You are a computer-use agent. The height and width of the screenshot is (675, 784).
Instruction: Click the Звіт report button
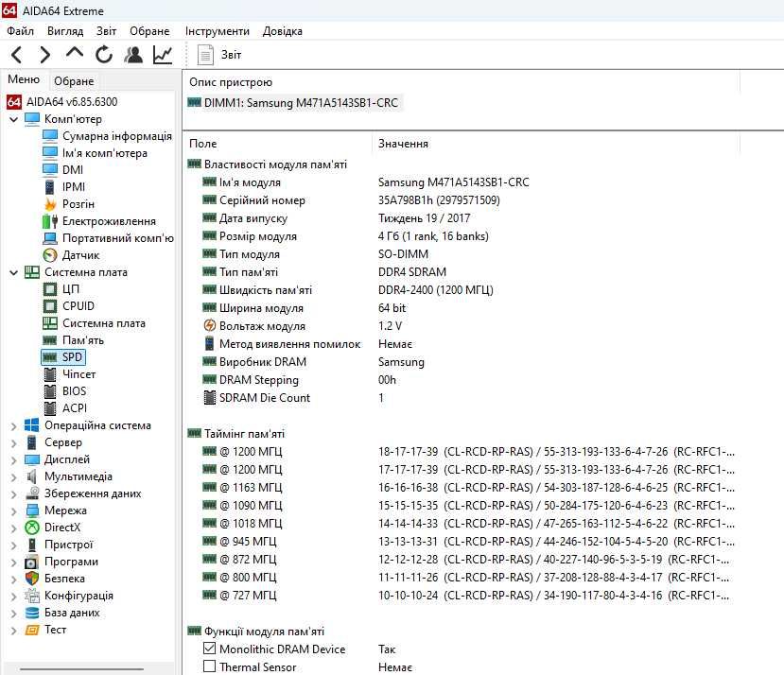point(219,55)
